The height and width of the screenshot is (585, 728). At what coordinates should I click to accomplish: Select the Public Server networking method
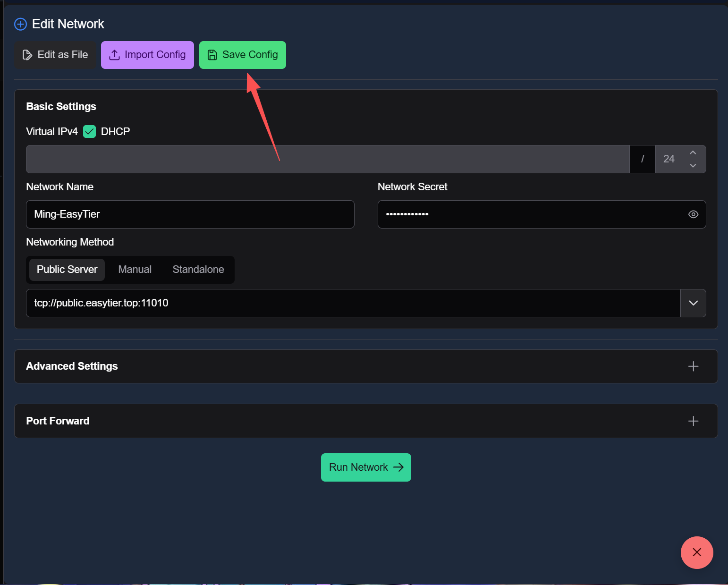tap(67, 270)
